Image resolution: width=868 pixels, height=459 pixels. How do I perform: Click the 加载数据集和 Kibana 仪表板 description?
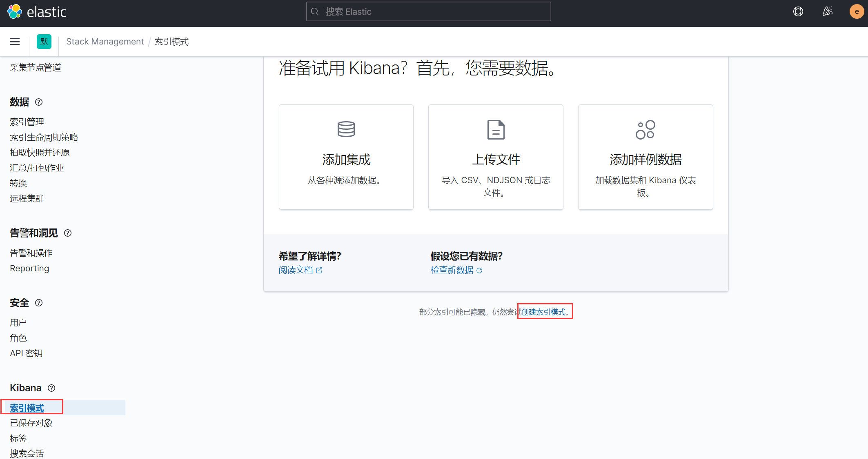click(645, 186)
